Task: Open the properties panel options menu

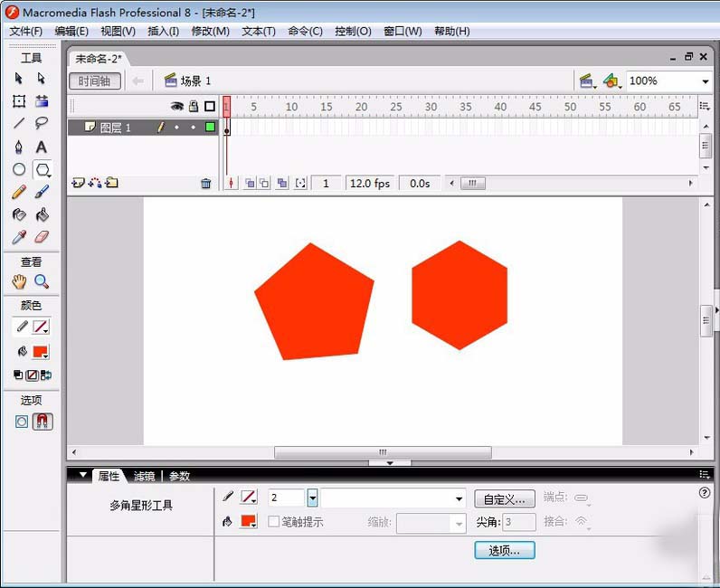Action: point(705,475)
